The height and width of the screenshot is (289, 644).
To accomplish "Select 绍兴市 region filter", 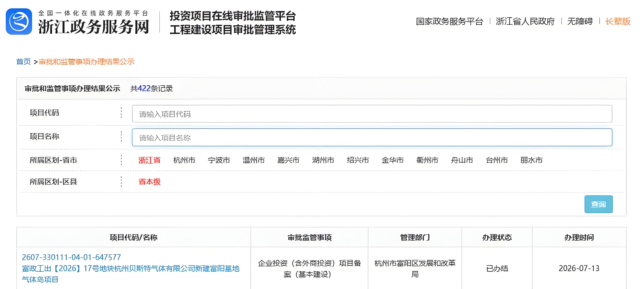I will 358,160.
